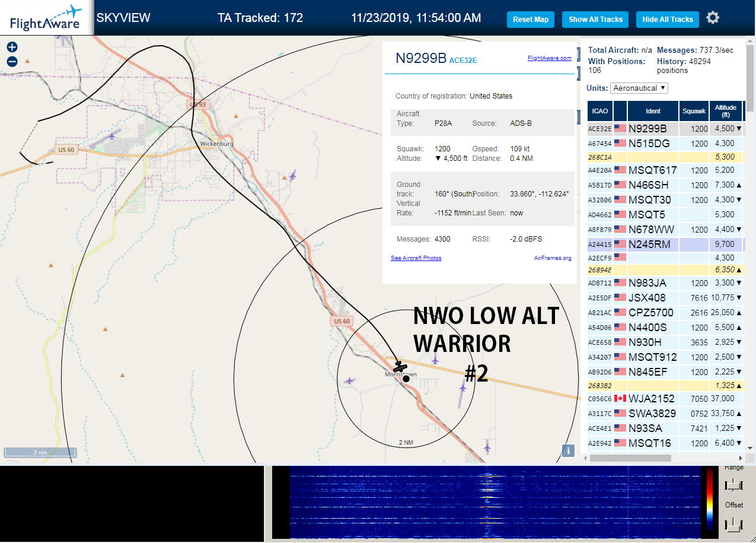Click the flag column header next to ICAO

click(x=620, y=111)
